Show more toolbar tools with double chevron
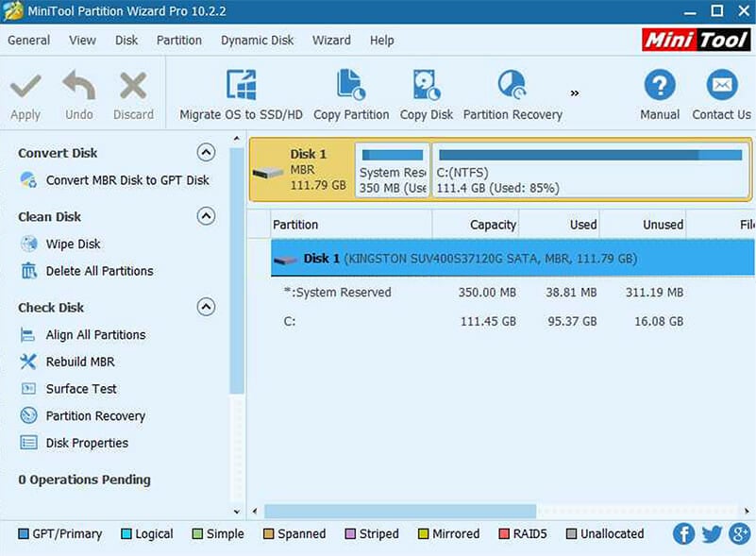This screenshot has height=556, width=756. (575, 93)
